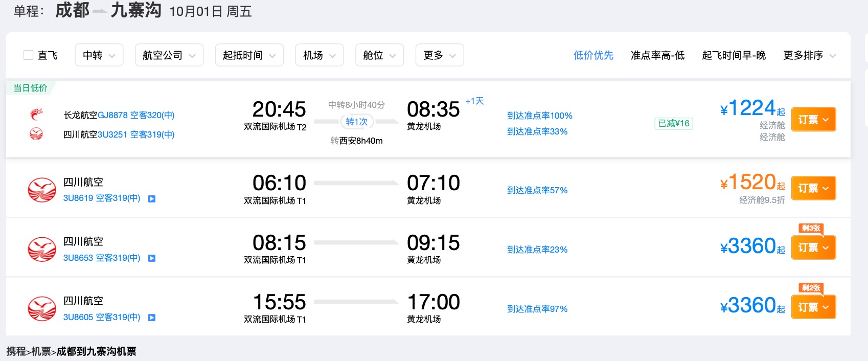Click the blue info icon beside 3U8619
This screenshot has width=868, height=361.
(152, 198)
